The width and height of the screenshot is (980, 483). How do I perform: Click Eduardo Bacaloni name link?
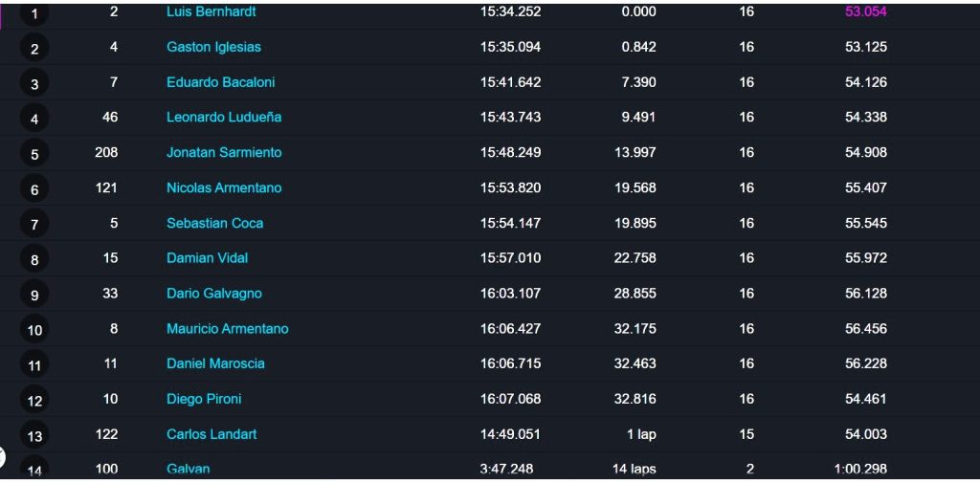coord(221,82)
